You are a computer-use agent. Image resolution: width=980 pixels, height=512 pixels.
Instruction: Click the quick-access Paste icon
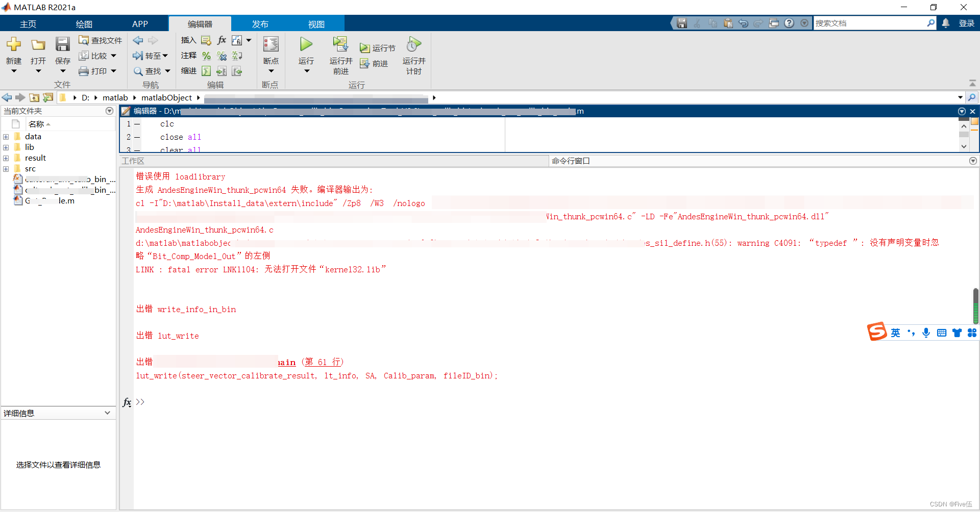coord(728,23)
